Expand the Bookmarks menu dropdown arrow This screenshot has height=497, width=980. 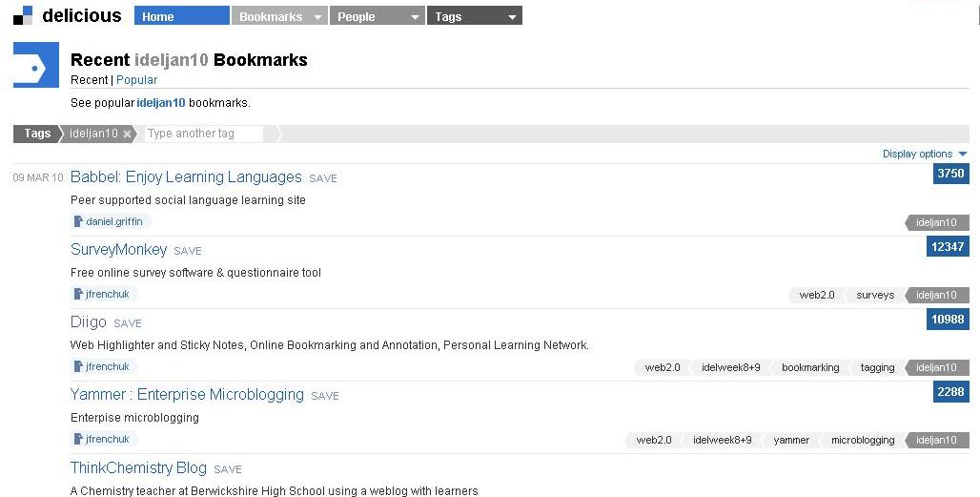pyautogui.click(x=317, y=17)
